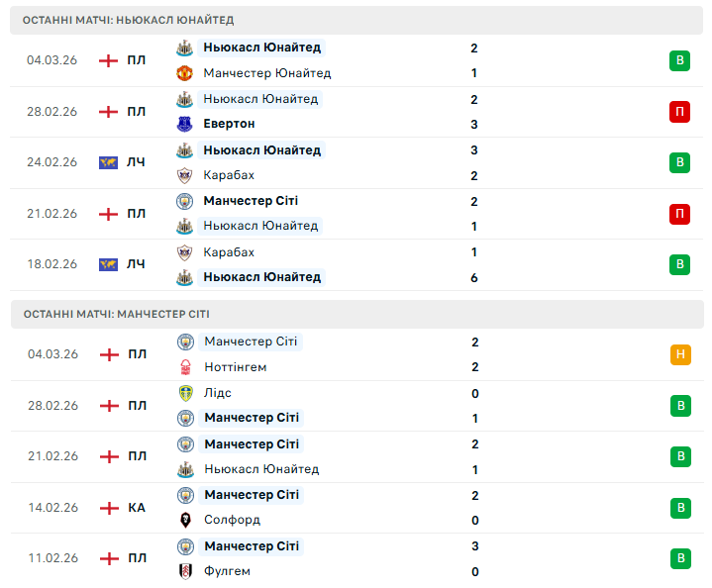Click the Everton club crest

click(x=184, y=124)
